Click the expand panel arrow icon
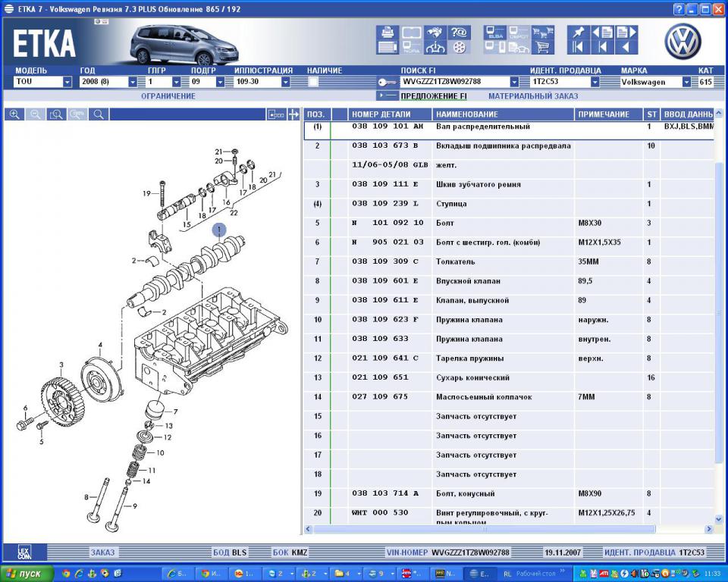The height and width of the screenshot is (582, 728). pos(293,114)
